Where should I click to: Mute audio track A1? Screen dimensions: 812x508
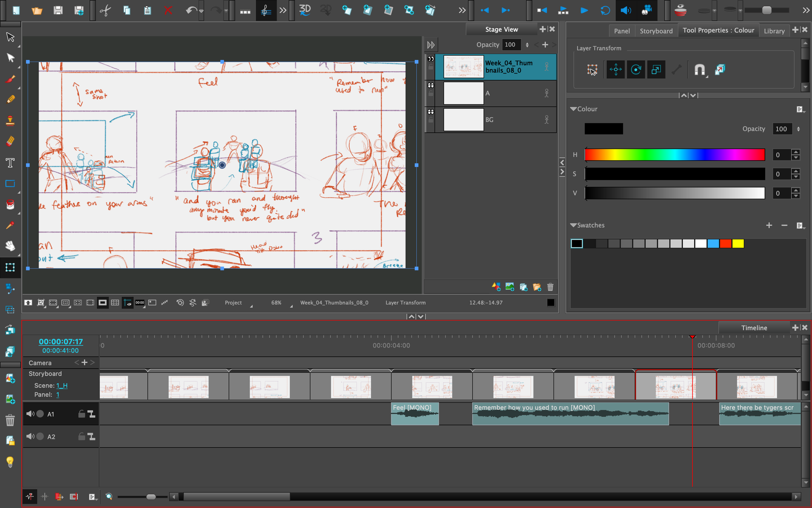point(31,414)
